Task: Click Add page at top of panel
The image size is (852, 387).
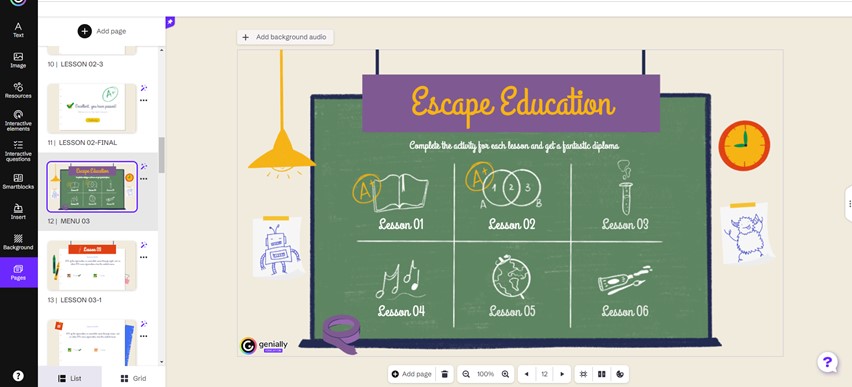Action: 102,31
